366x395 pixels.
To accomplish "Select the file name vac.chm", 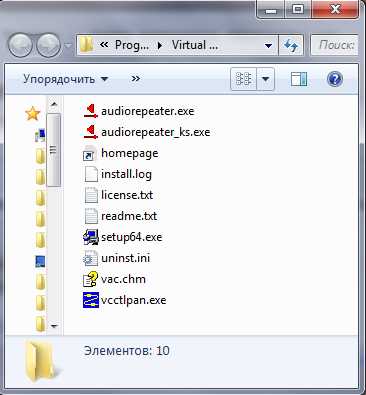I will 123,279.
